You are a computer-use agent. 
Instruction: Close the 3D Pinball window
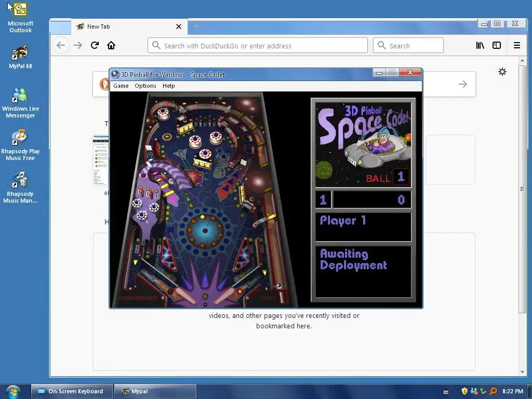(410, 72)
